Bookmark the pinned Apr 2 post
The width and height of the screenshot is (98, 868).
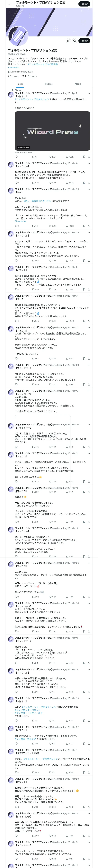(x=84, y=157)
